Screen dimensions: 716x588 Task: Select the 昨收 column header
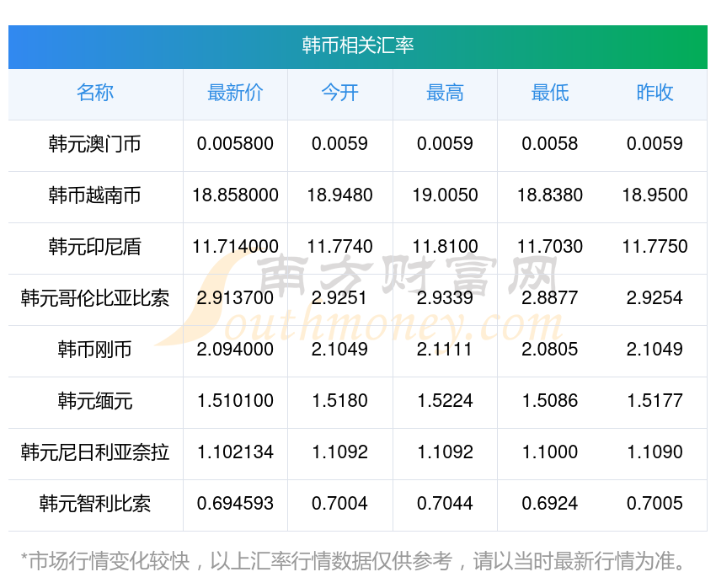[x=655, y=93]
